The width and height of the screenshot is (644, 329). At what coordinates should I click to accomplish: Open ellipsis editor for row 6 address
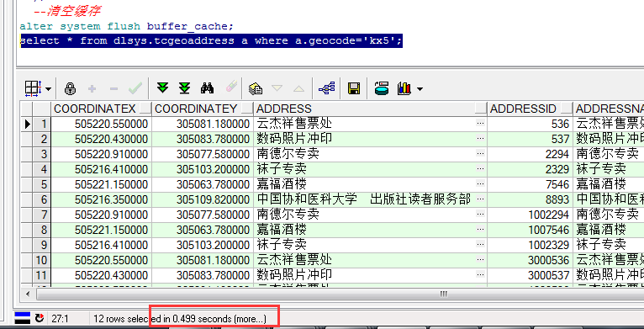point(480,199)
